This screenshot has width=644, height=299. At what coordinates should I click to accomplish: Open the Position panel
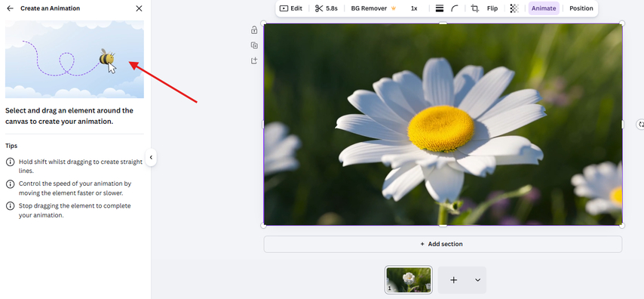(x=581, y=8)
